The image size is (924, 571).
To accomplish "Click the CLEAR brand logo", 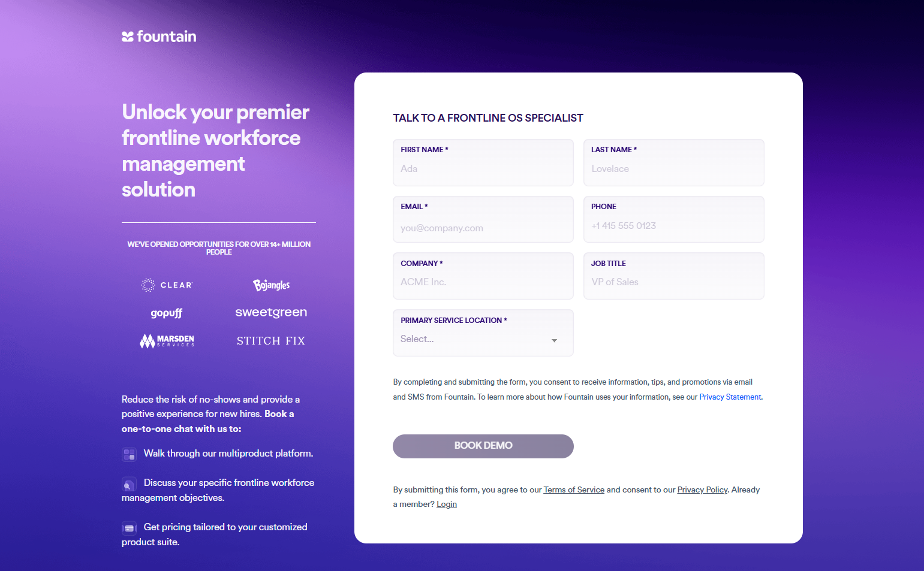I will pyautogui.click(x=167, y=285).
